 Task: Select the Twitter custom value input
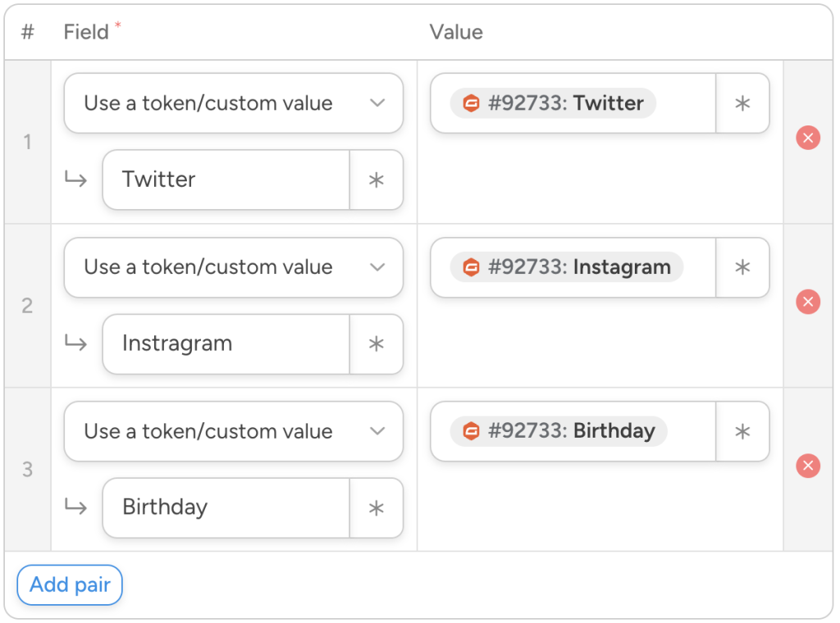click(226, 180)
